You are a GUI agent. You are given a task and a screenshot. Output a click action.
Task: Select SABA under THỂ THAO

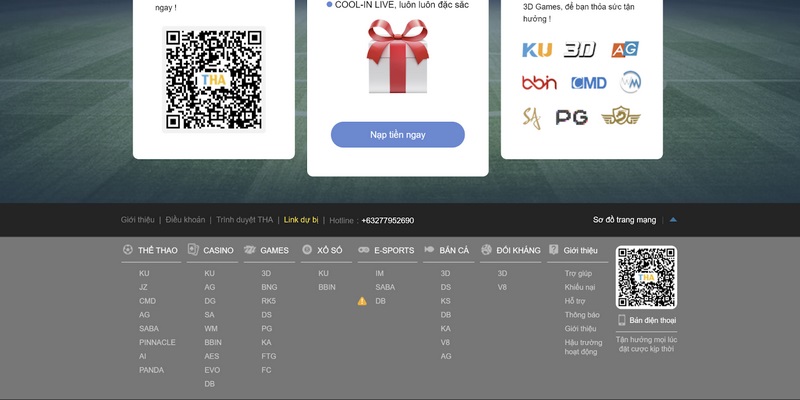click(x=149, y=329)
